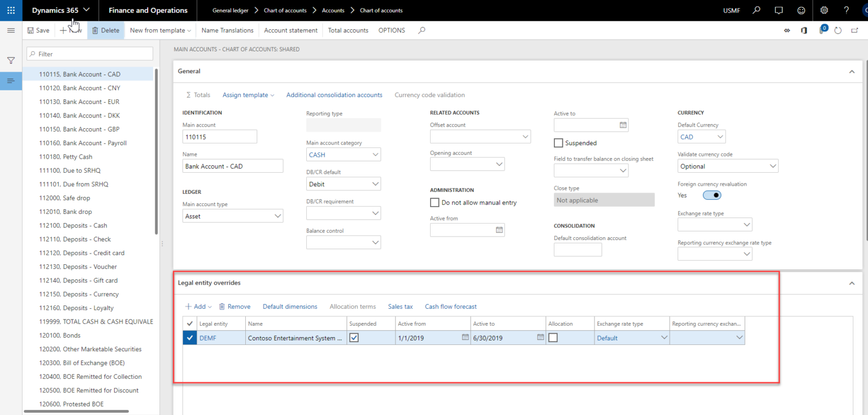Refresh the page with the refresh icon
The image size is (868, 415).
837,30
